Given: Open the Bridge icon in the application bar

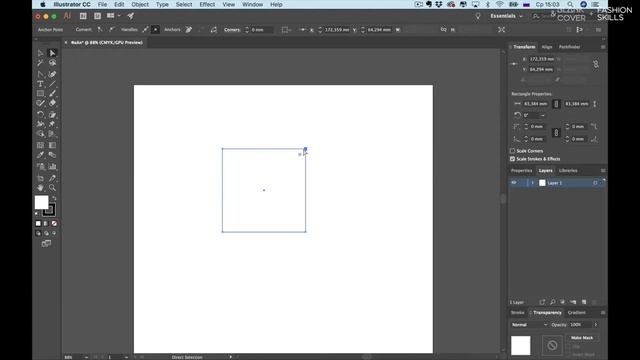Looking at the screenshot, I should [83, 16].
